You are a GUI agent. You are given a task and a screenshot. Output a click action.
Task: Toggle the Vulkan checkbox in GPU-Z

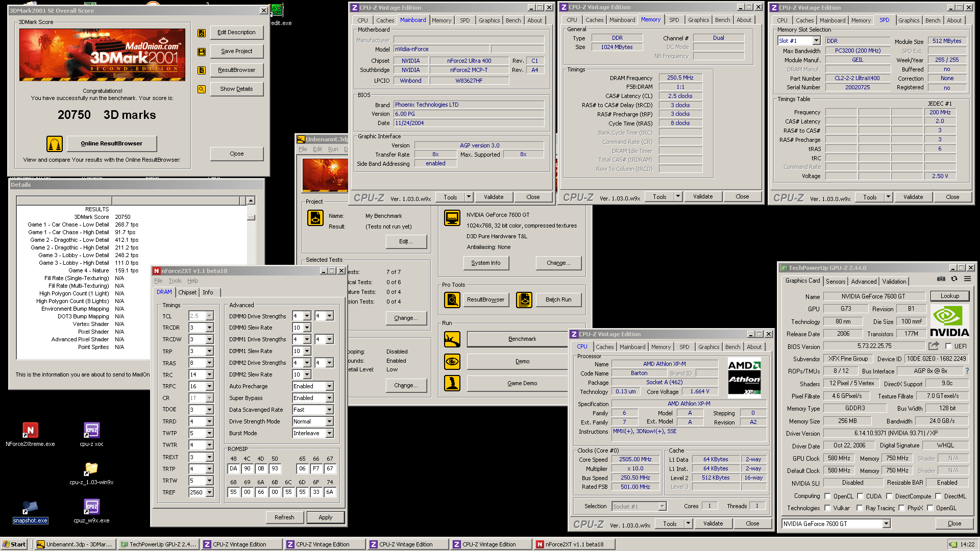[827, 508]
